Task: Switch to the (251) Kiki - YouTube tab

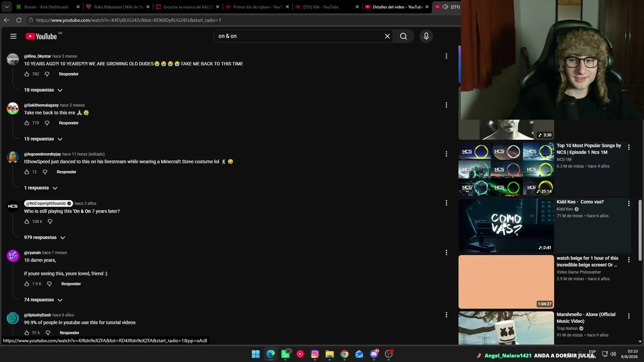Action: (x=327, y=7)
